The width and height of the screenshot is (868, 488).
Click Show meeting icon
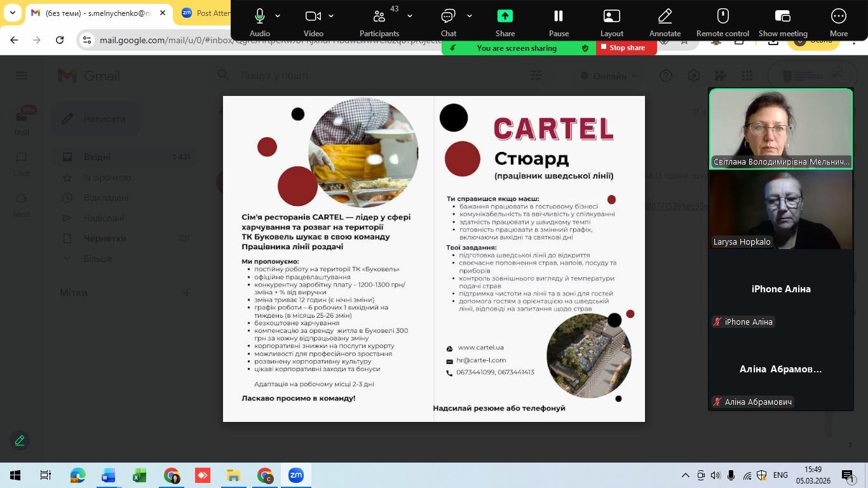click(783, 17)
